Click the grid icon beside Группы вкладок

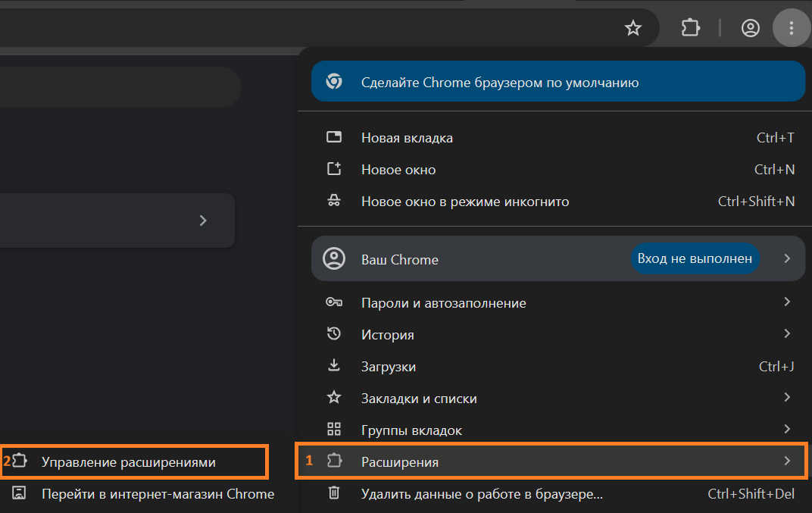[x=334, y=429]
